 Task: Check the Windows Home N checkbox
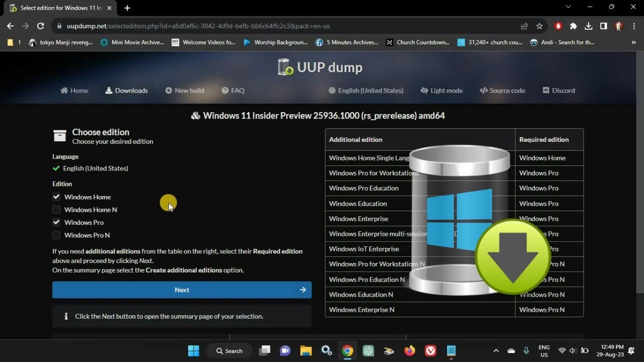[56, 209]
